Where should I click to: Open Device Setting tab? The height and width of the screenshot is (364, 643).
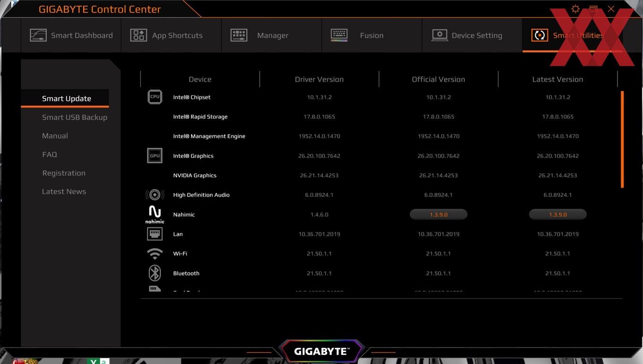coord(472,35)
